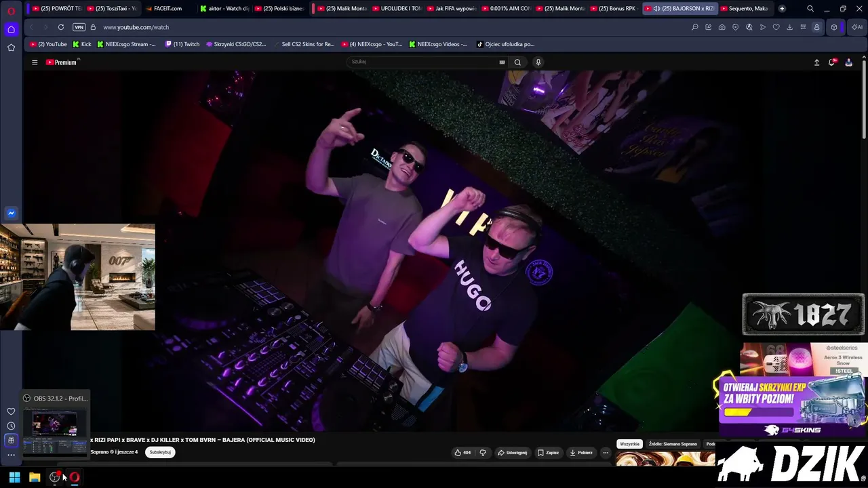Go forward to the next page

[x=45, y=27]
